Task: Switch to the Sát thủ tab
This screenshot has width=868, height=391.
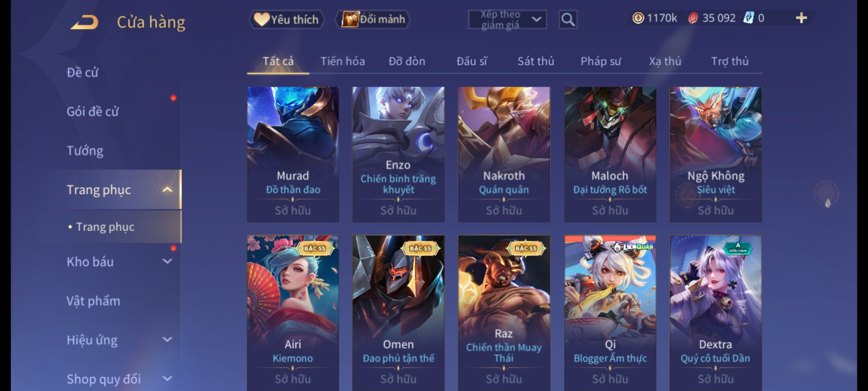Action: 536,62
